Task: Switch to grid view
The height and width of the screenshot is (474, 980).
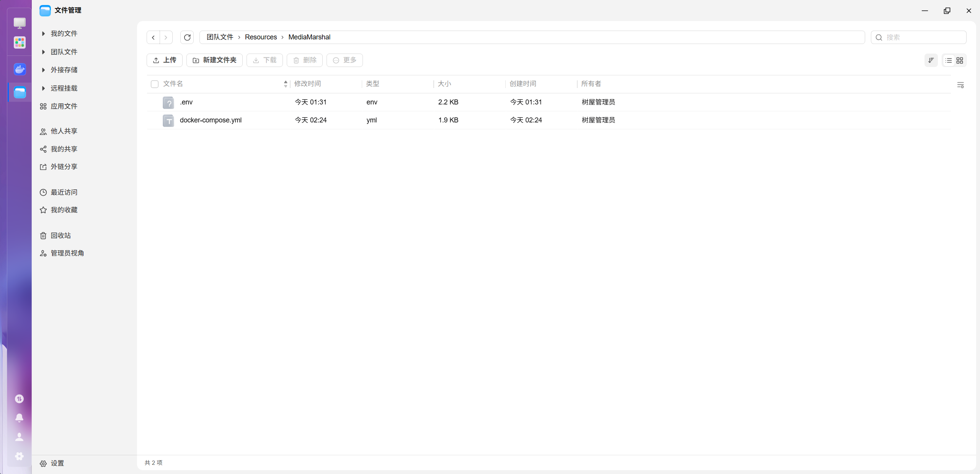Action: tap(960, 60)
